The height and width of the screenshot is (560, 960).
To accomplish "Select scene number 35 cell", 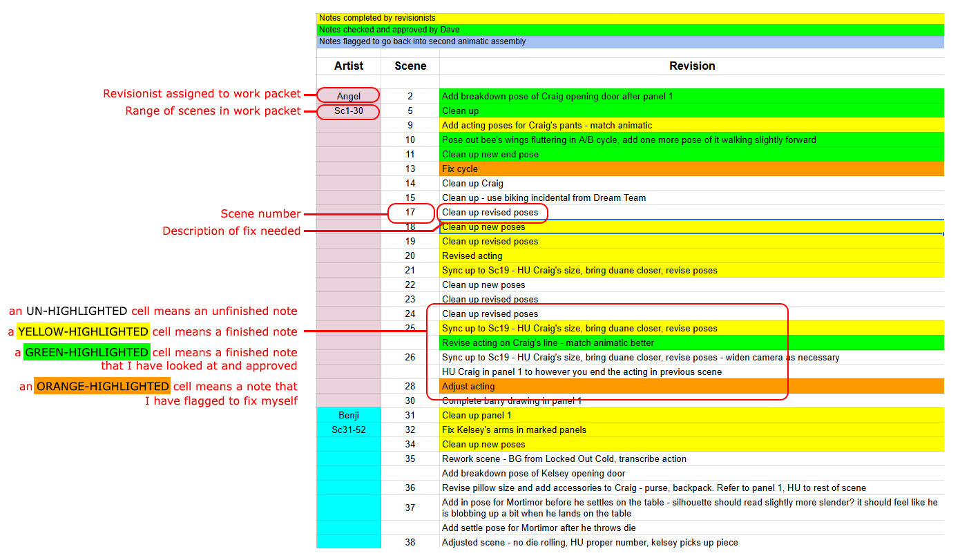I will (410, 458).
